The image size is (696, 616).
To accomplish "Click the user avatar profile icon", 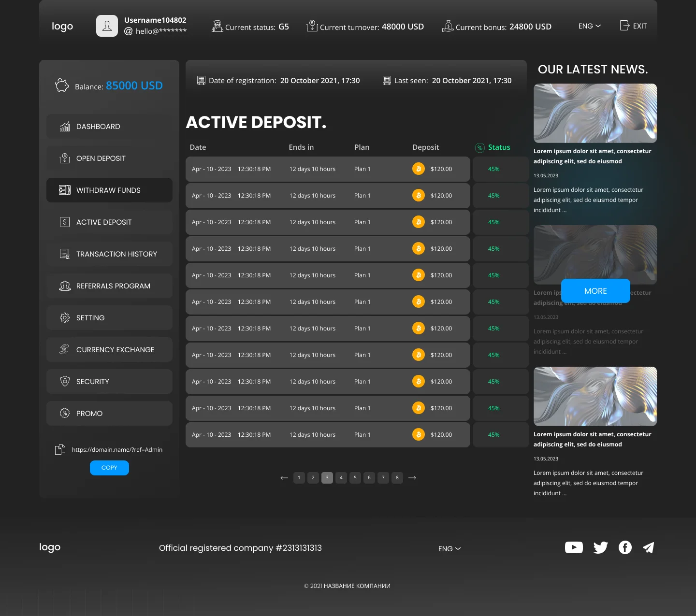I will [107, 26].
